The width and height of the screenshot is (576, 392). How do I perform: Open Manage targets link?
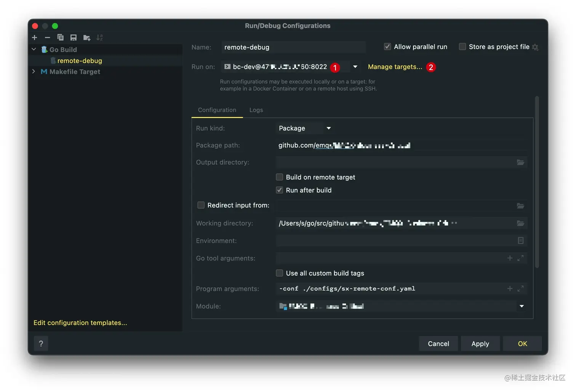pos(395,67)
